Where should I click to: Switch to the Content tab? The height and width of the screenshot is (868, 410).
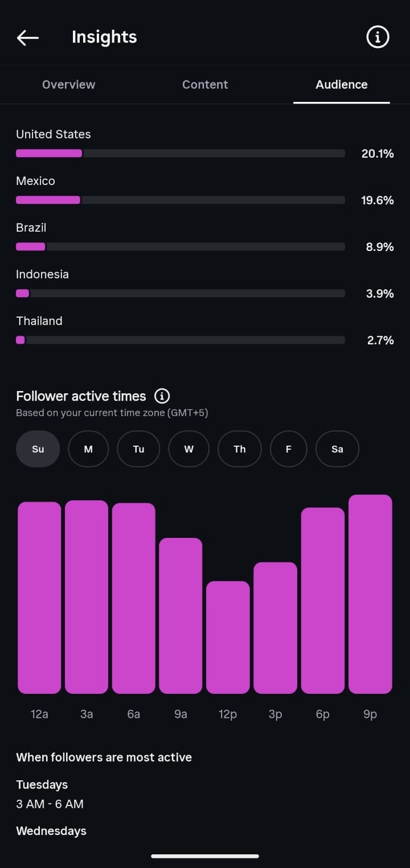pos(205,84)
